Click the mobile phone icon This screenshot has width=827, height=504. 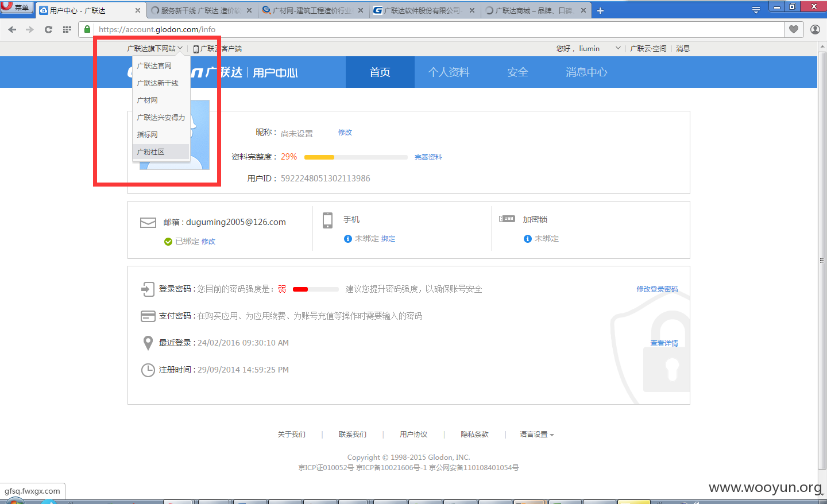pyautogui.click(x=327, y=220)
